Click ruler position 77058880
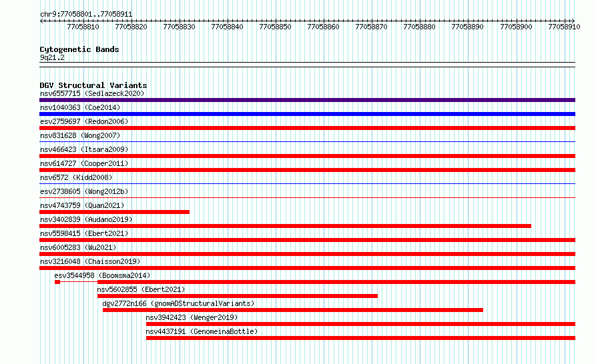Viewport: 594px width, 364px height. (419, 27)
